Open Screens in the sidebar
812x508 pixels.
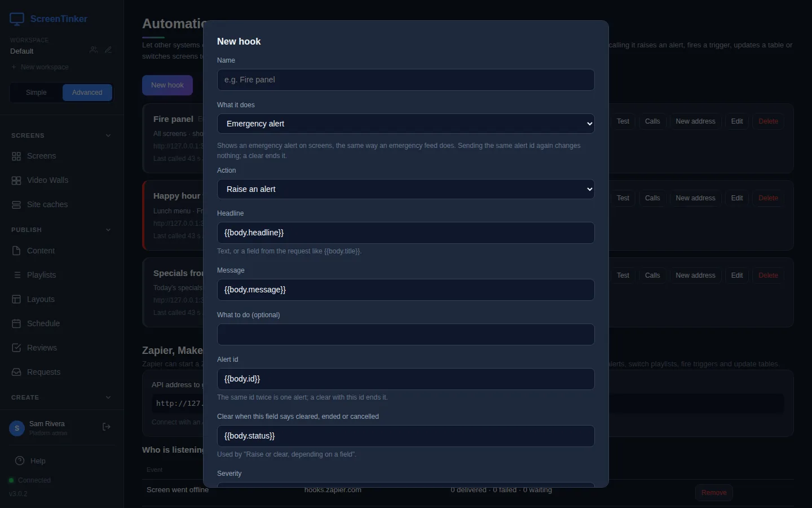click(x=62, y=156)
